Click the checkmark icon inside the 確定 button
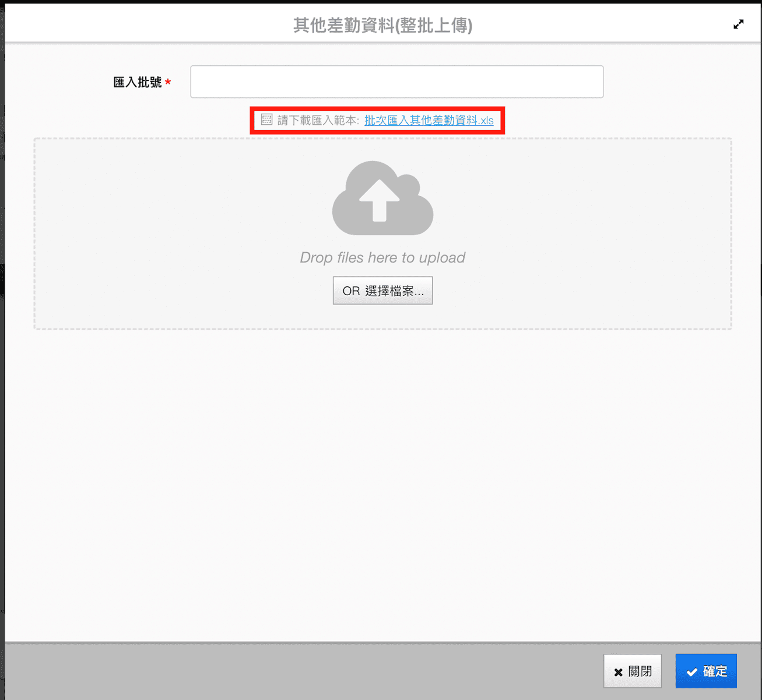Screen dimensions: 762x700 pos(691,672)
